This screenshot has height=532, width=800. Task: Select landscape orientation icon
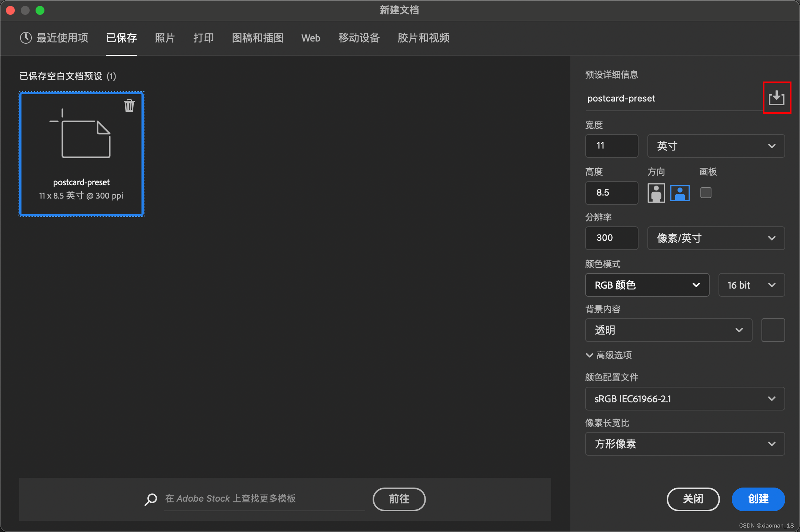click(x=680, y=193)
